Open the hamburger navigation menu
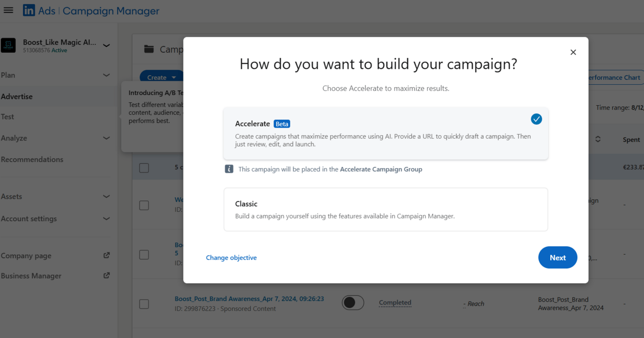This screenshot has width=644, height=338. [x=8, y=10]
